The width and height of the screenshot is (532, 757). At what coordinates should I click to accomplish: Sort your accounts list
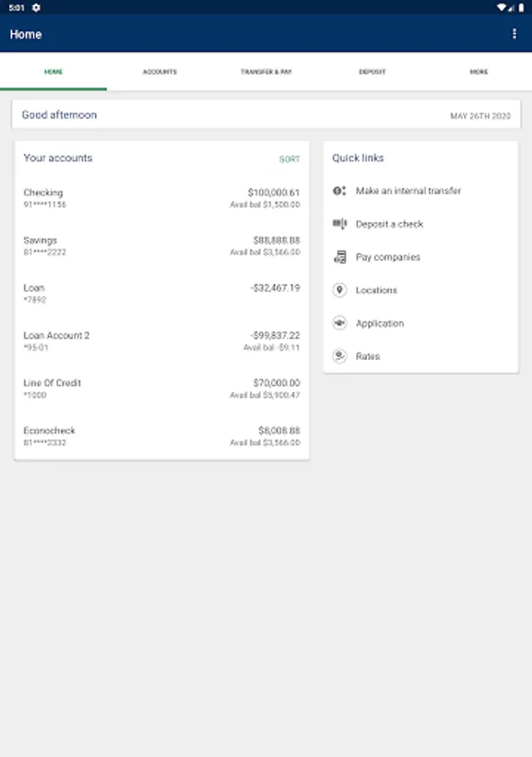(x=289, y=159)
